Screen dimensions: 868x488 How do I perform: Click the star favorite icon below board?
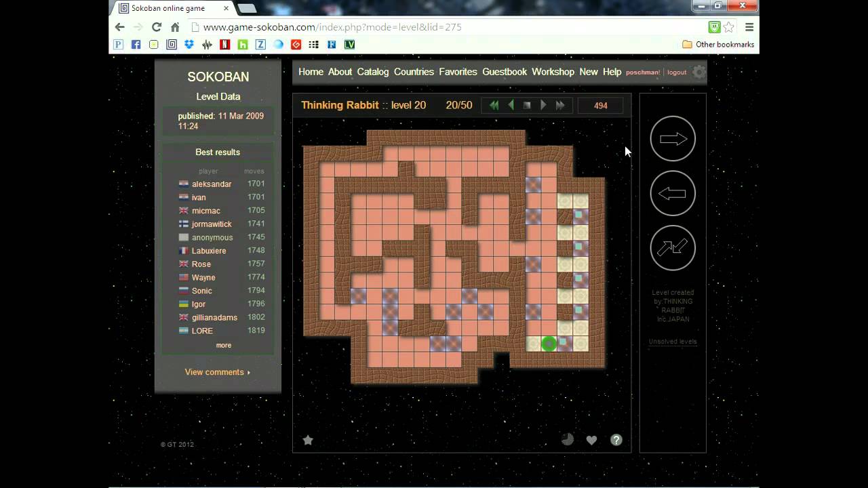point(308,440)
